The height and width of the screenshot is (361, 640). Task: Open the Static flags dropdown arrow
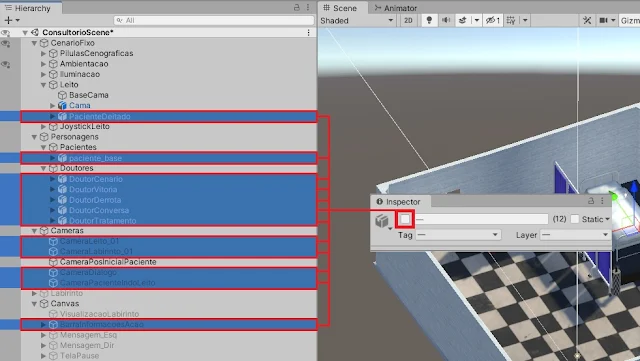pos(607,219)
